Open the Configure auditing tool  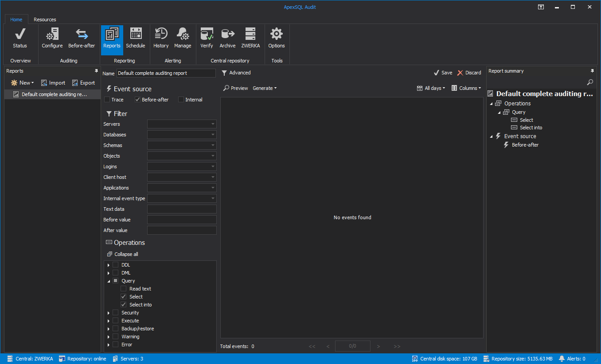point(52,38)
